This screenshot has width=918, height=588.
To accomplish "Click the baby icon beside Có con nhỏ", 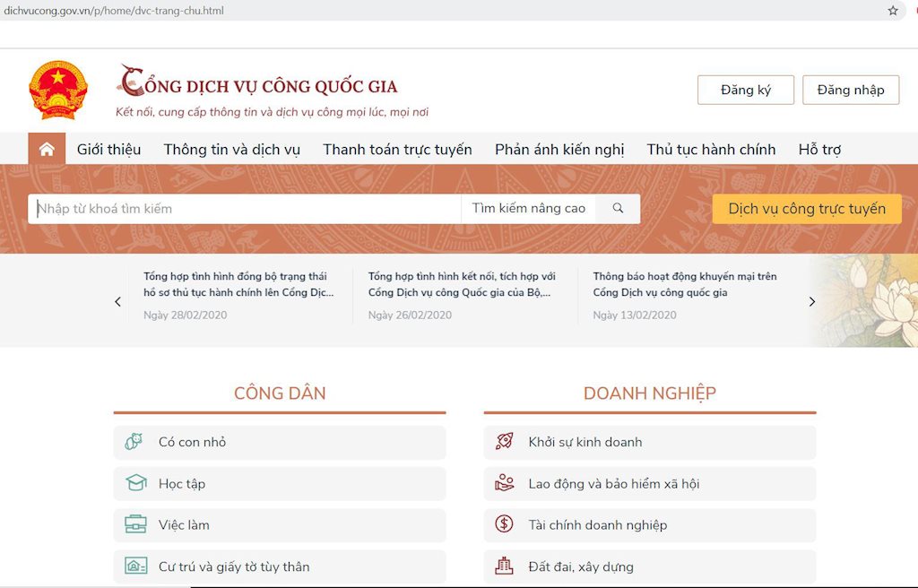I will (x=134, y=442).
